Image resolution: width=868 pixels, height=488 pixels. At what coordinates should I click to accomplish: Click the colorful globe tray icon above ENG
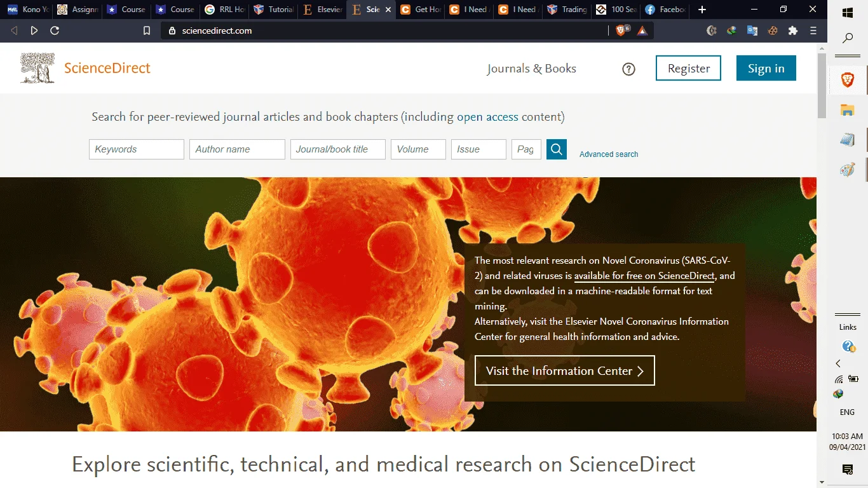click(x=838, y=394)
